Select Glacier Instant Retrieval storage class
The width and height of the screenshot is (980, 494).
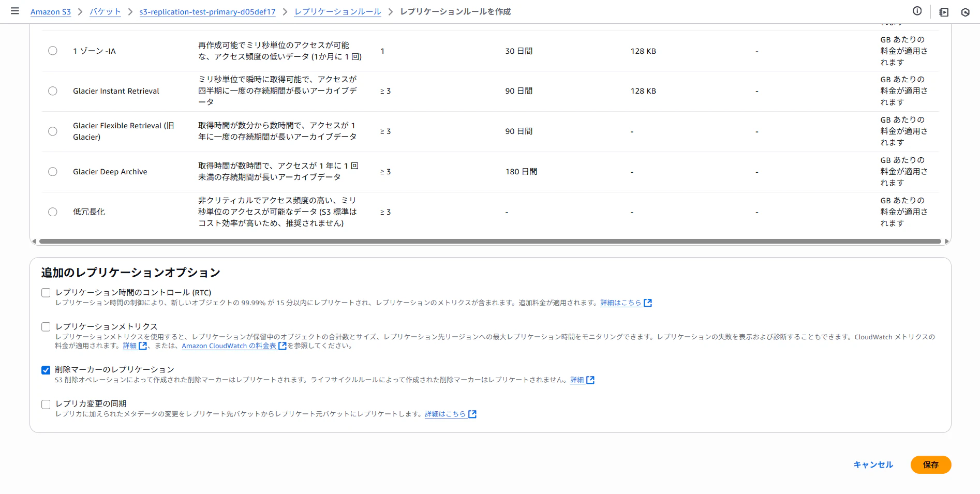click(x=52, y=91)
